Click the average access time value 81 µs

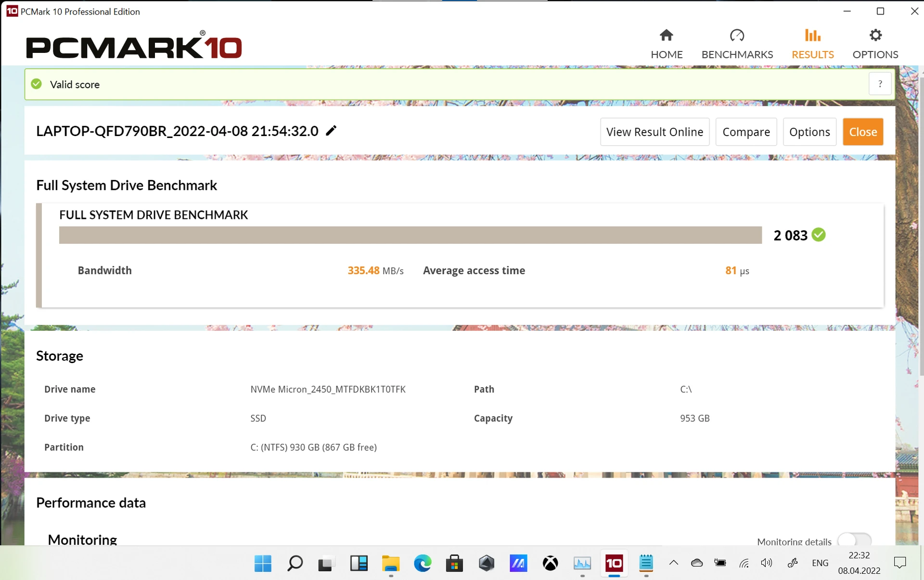(x=737, y=270)
